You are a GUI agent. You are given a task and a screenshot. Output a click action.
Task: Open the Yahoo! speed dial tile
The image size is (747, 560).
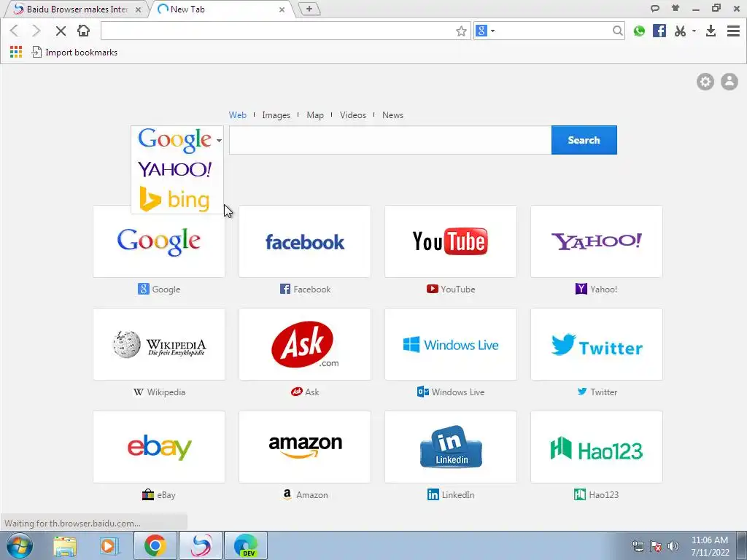tap(597, 241)
